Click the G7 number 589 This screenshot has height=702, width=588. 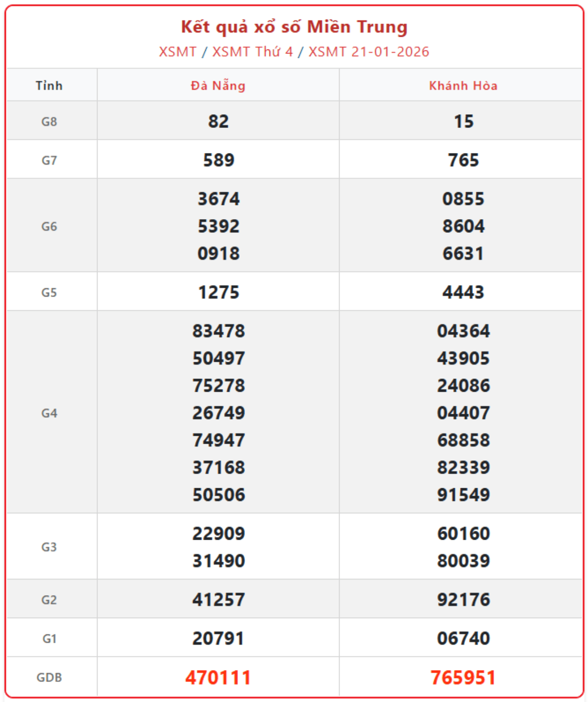coord(219,160)
